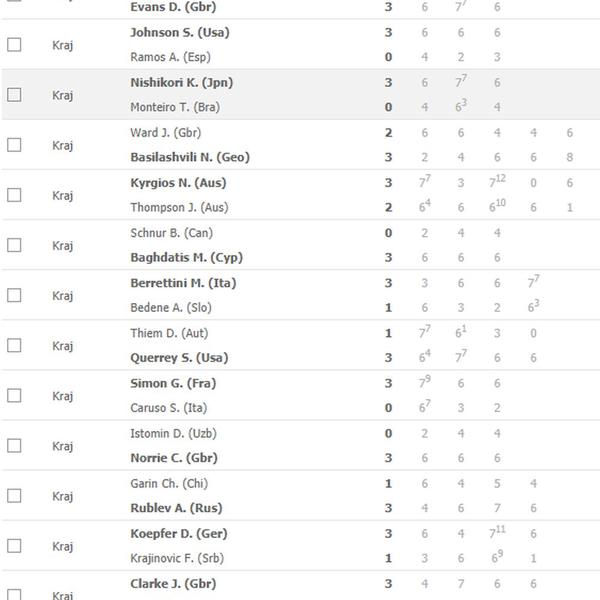Toggle the checkbox for Schnur vs Baghdatis
The width and height of the screenshot is (600, 600).
[x=14, y=245]
